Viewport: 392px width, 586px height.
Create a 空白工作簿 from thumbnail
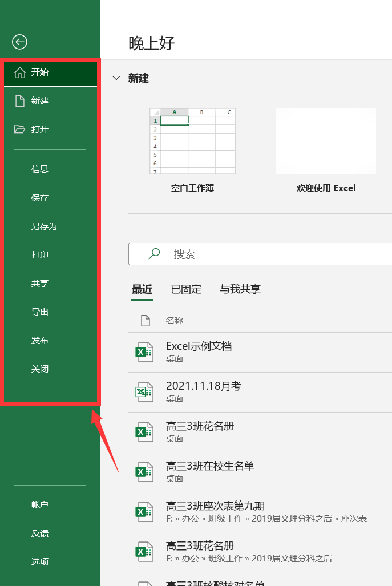click(192, 142)
